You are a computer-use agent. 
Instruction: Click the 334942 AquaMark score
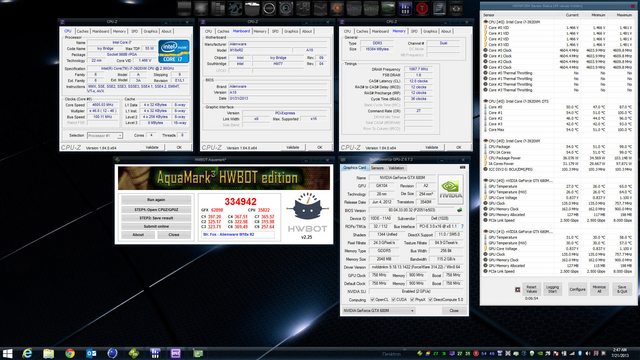point(240,202)
